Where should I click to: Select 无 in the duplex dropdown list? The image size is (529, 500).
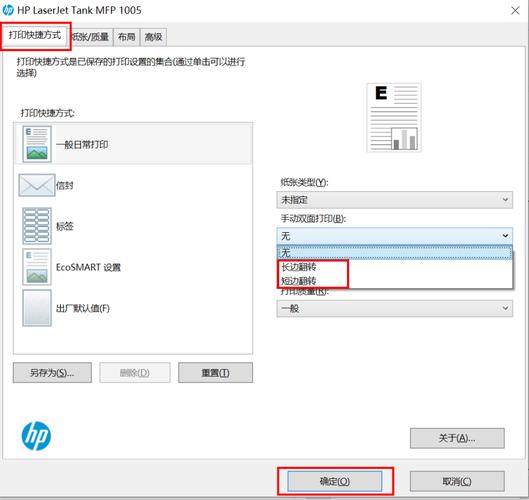pyautogui.click(x=394, y=253)
